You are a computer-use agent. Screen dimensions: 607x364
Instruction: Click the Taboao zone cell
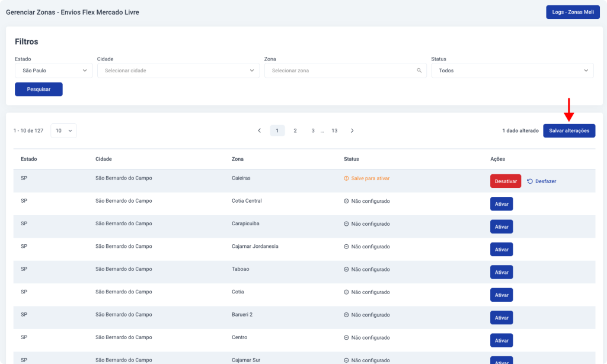point(240,269)
